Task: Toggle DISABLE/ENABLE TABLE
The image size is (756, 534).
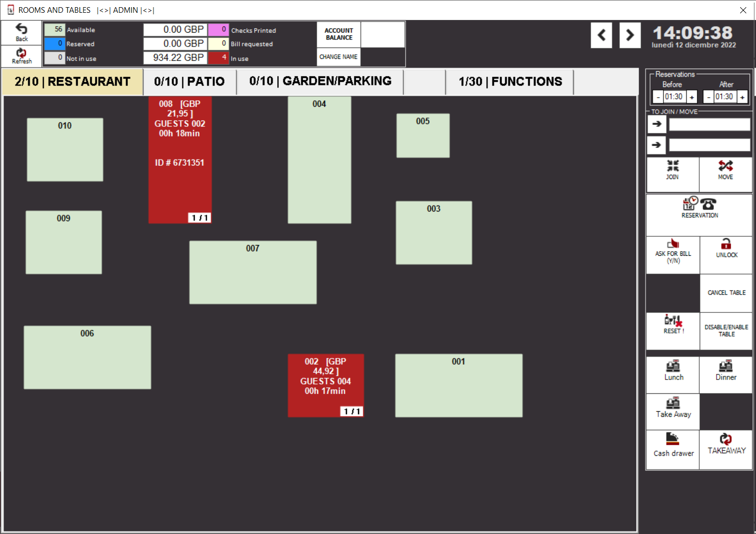Action: [726, 330]
